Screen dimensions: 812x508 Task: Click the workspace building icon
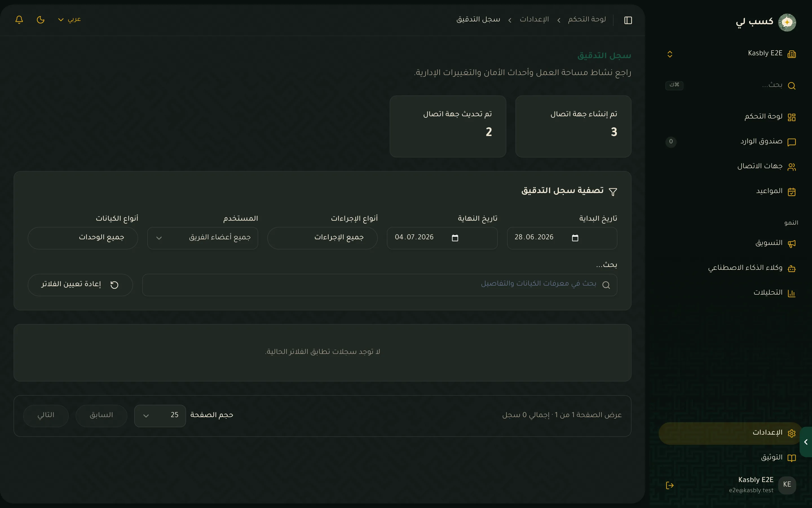point(791,54)
